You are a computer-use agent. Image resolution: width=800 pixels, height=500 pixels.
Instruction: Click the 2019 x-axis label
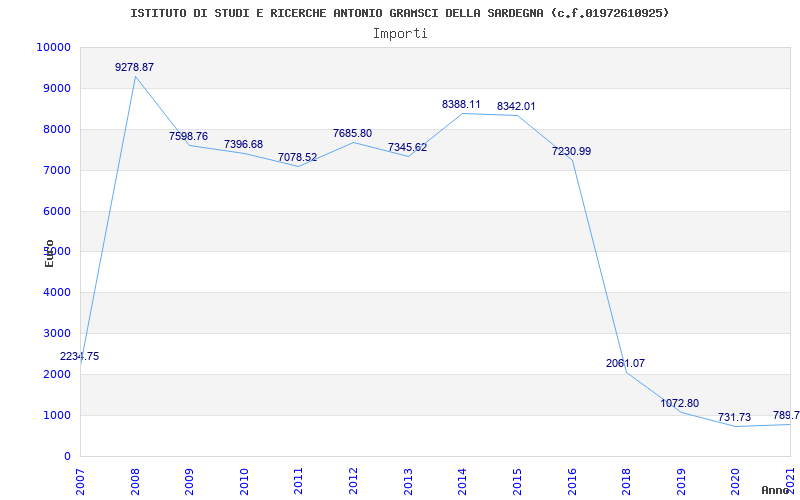pos(681,481)
